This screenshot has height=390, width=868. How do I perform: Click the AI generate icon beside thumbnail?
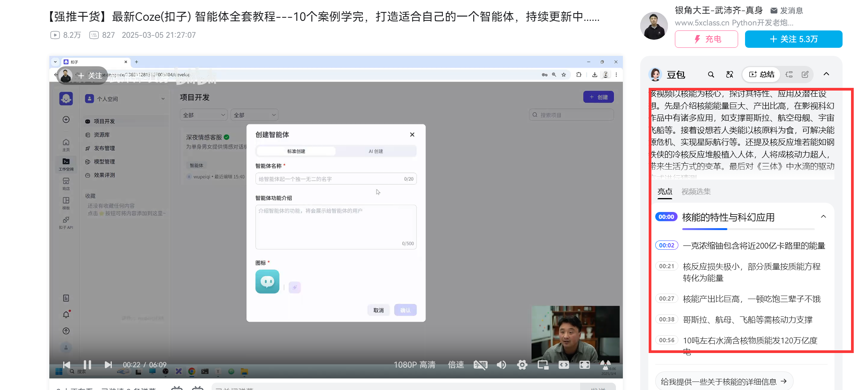point(294,287)
